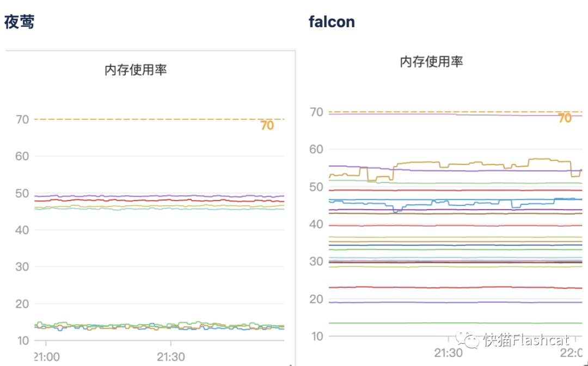Click y-axis label 40 in 夜莺 chart
The width and height of the screenshot is (588, 366).
tap(23, 230)
